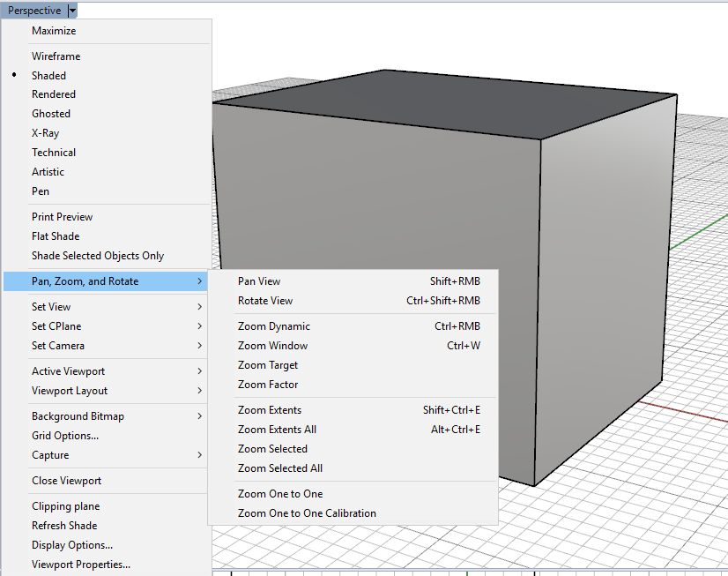Choose Zoom Extents All command
728x576 pixels.
point(353,430)
